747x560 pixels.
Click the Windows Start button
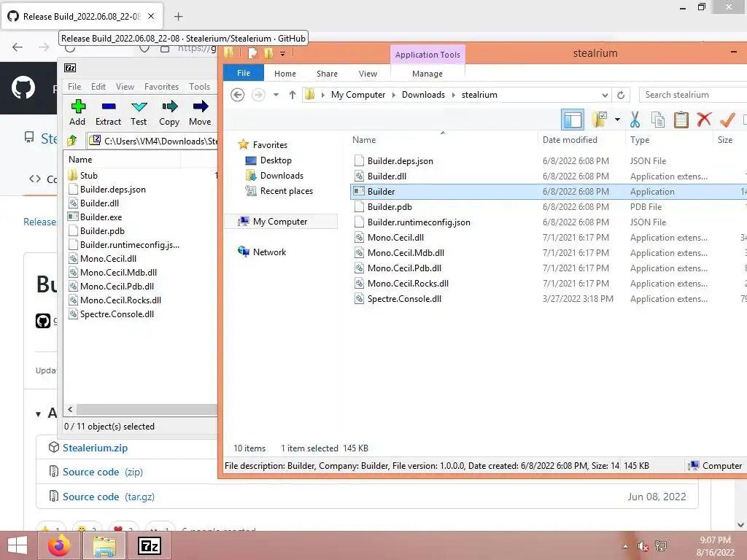pyautogui.click(x=18, y=545)
